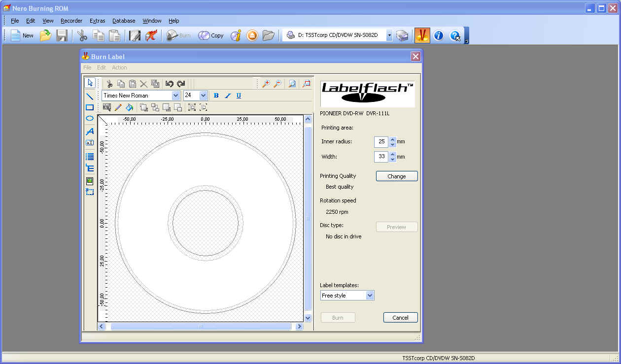Select the Ellipse drawing tool
This screenshot has height=364, width=621.
90,118
